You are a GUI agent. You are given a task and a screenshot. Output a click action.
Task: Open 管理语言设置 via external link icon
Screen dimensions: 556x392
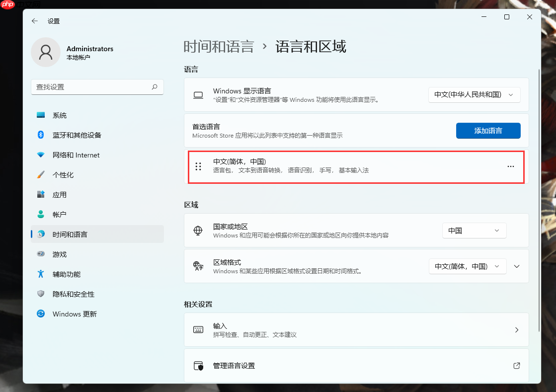tap(516, 365)
